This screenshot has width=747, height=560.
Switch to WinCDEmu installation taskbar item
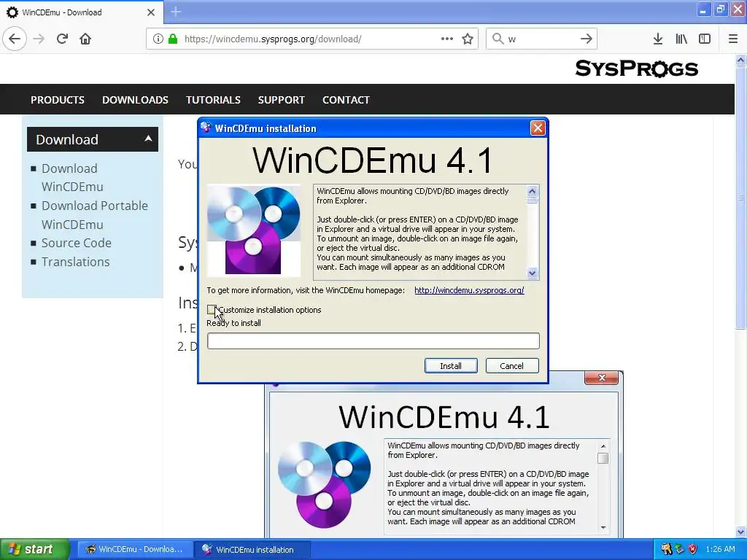click(252, 550)
